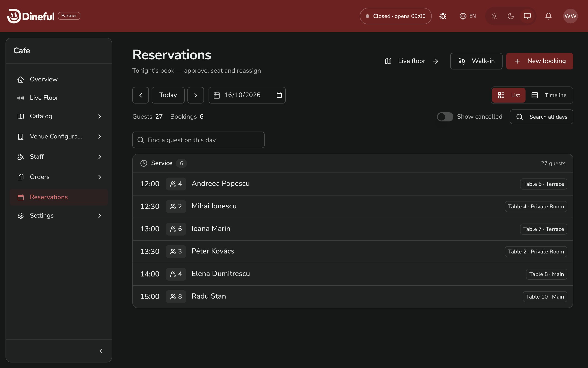Image resolution: width=588 pixels, height=368 pixels.
Task: Expand the Orders section chevron
Action: click(x=100, y=177)
